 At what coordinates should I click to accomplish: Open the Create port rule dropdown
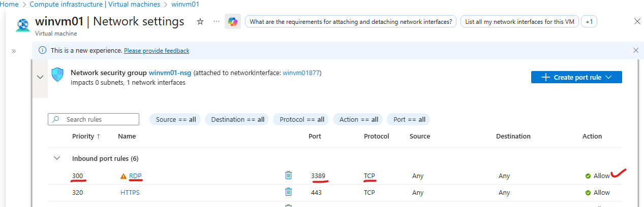pyautogui.click(x=576, y=77)
